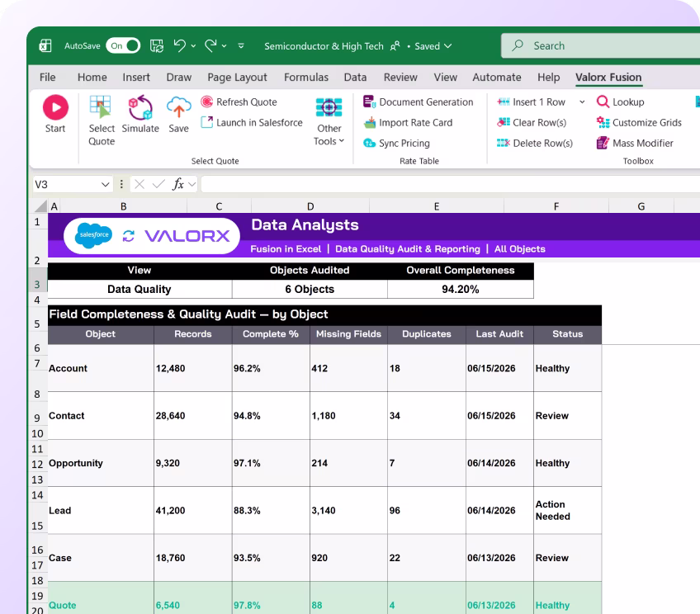
Task: Open the formula bar options dots
Action: 121,184
